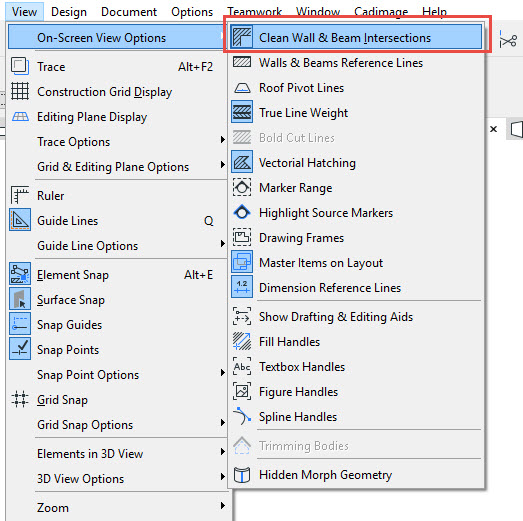Select Spline Handles menu entry

[x=356, y=417]
